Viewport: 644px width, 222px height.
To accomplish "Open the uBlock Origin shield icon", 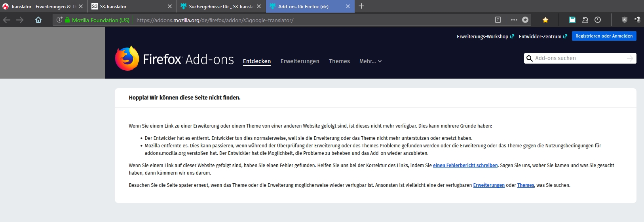I will point(625,20).
